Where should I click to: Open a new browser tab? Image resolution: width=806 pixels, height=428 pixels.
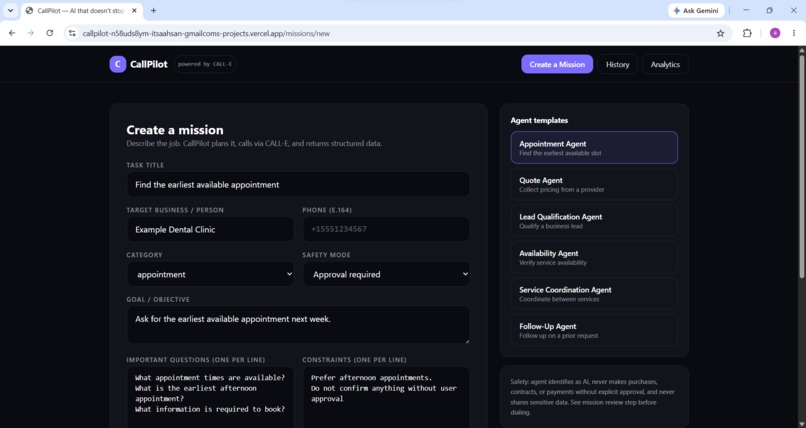click(153, 10)
